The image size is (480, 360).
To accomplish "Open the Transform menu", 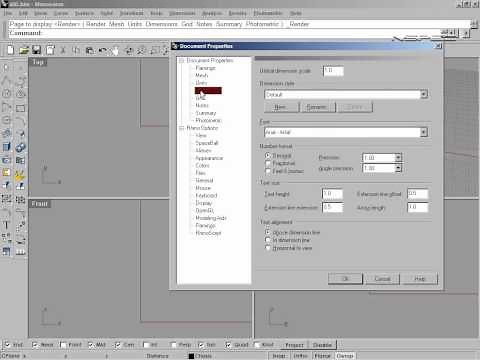I will pos(132,13).
